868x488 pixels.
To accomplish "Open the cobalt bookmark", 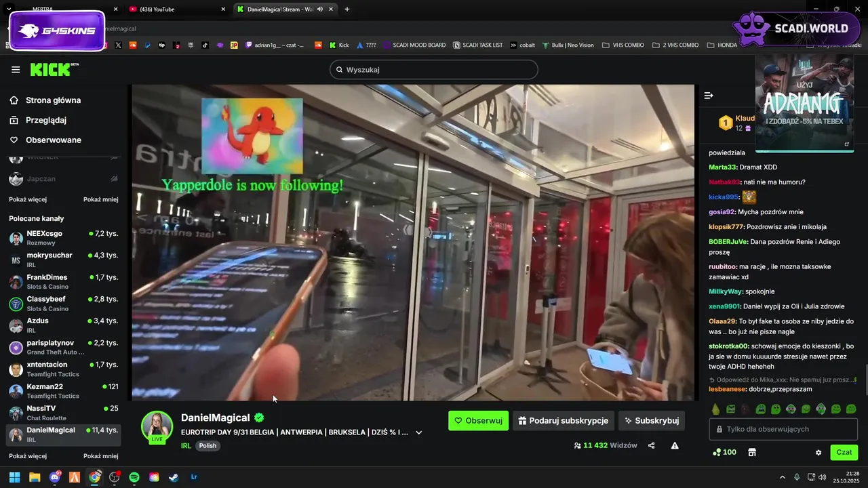I will (x=522, y=45).
